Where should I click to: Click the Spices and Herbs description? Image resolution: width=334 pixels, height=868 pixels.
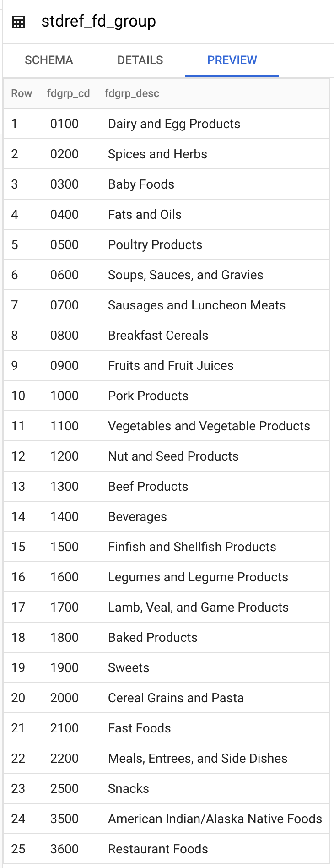[x=157, y=154]
